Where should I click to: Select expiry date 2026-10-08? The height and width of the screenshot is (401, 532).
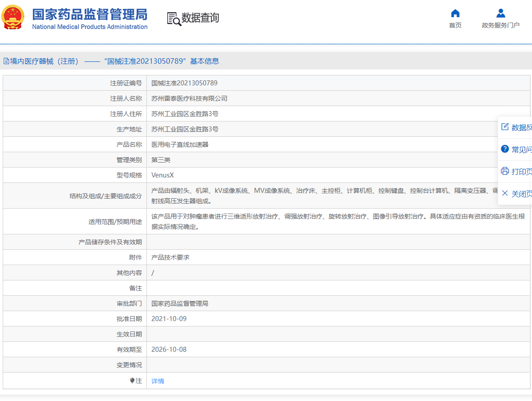(169, 350)
